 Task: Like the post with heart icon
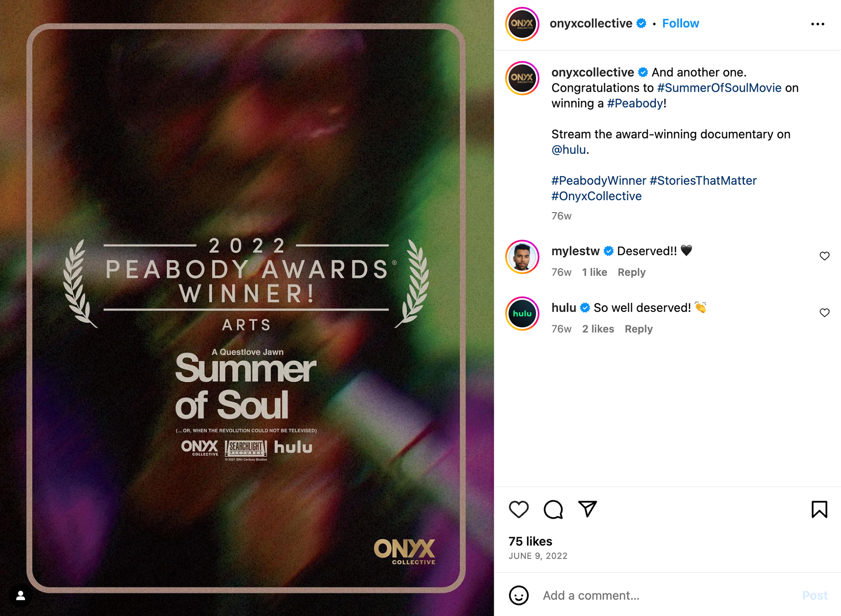519,509
